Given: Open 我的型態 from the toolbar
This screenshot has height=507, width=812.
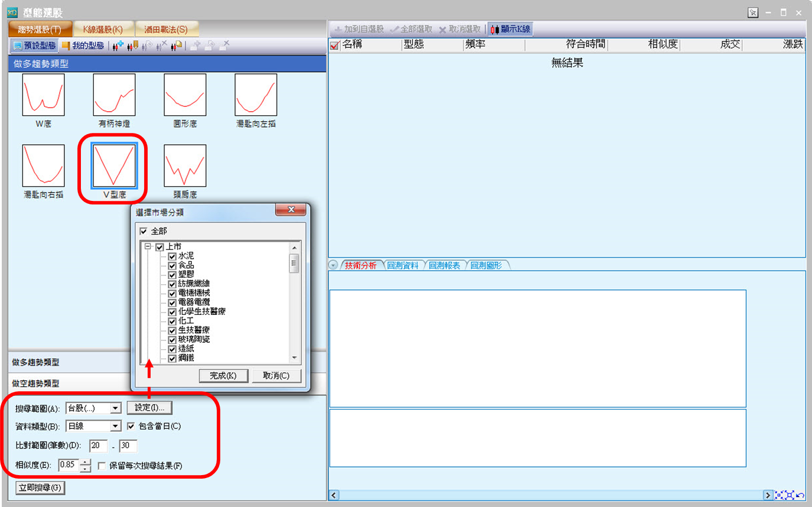Looking at the screenshot, I should pyautogui.click(x=83, y=45).
